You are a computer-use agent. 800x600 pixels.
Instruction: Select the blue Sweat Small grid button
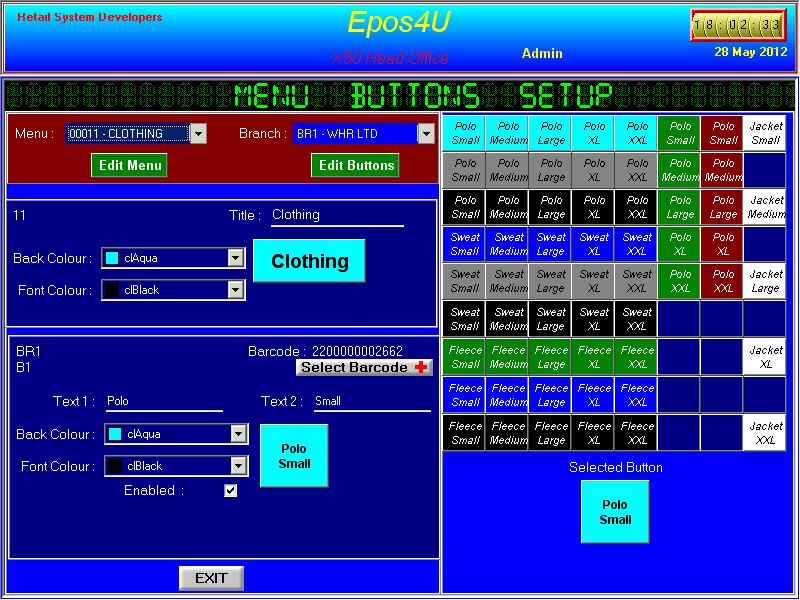[465, 244]
